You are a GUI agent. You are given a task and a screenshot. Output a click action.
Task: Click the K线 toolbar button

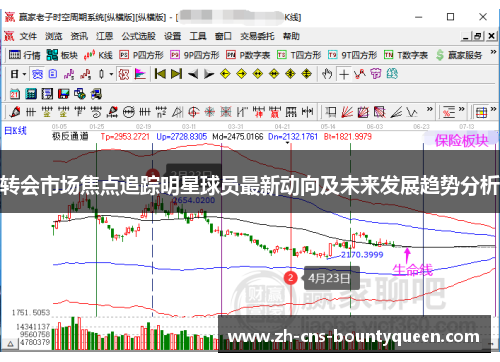pyautogui.click(x=98, y=55)
